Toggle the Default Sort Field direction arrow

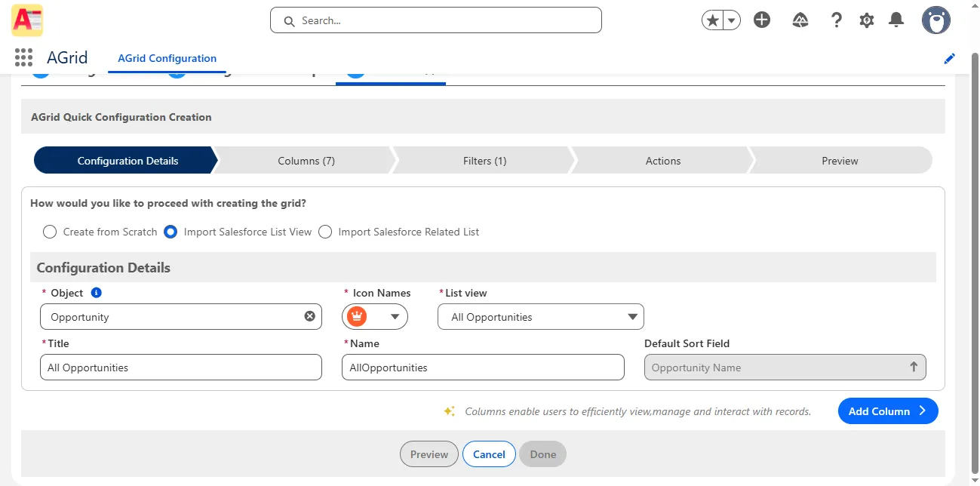[x=914, y=367]
